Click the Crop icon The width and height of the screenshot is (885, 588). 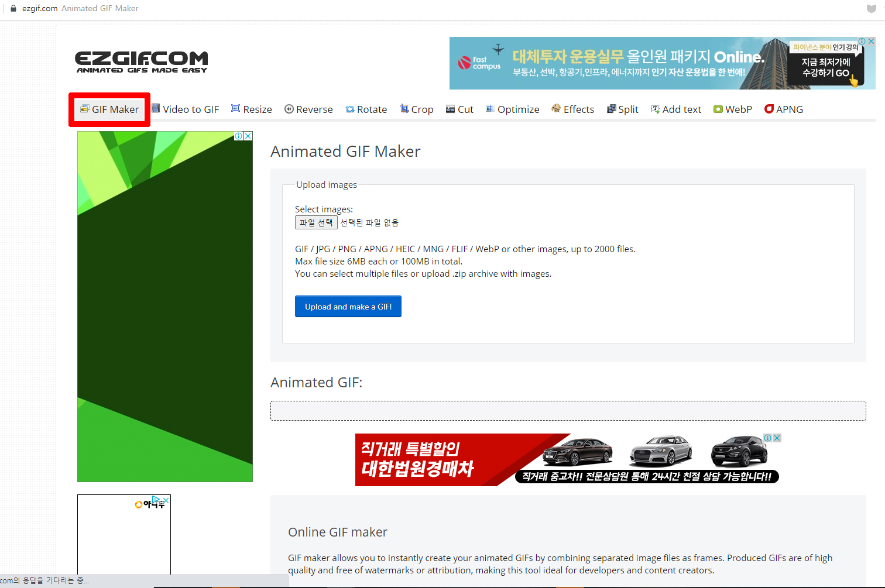[404, 108]
